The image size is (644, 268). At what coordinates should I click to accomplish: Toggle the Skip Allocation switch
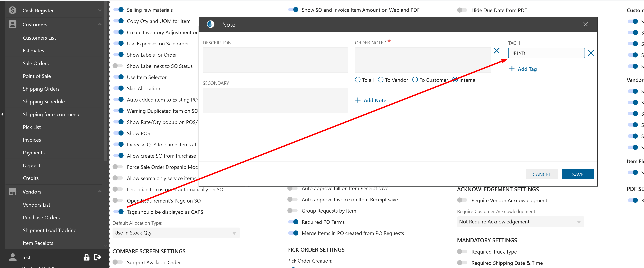[x=118, y=88]
